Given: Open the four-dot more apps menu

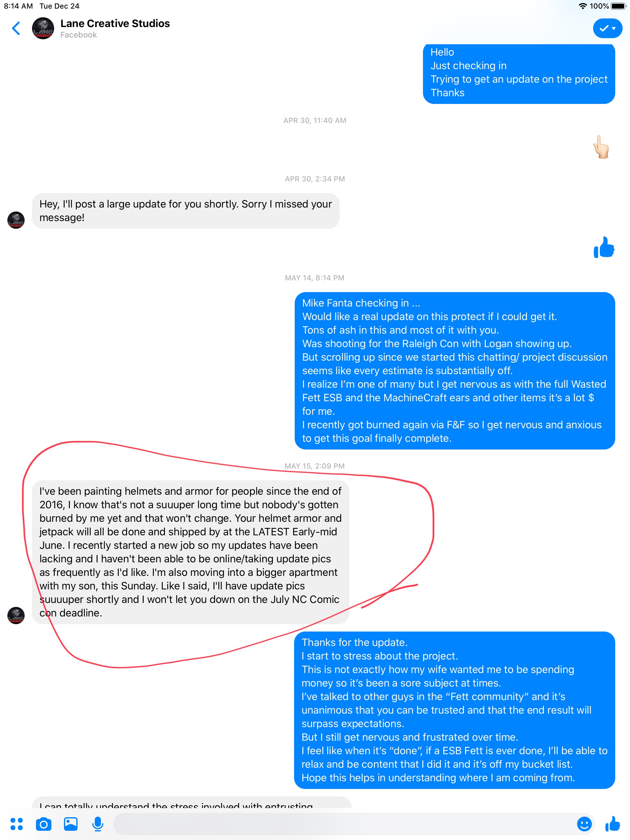Looking at the screenshot, I should click(x=16, y=824).
